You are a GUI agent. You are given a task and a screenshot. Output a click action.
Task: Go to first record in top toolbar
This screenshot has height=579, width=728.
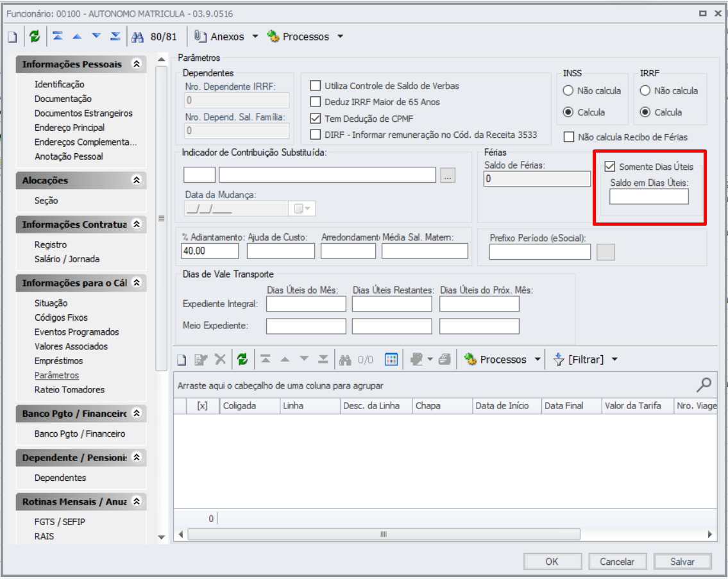point(58,36)
